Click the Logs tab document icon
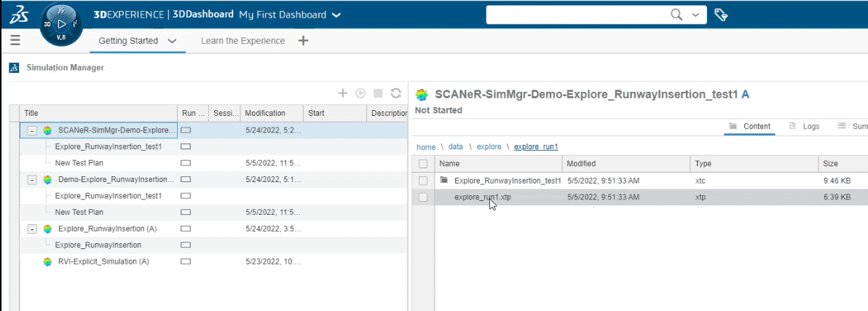The height and width of the screenshot is (311, 868). pos(792,126)
